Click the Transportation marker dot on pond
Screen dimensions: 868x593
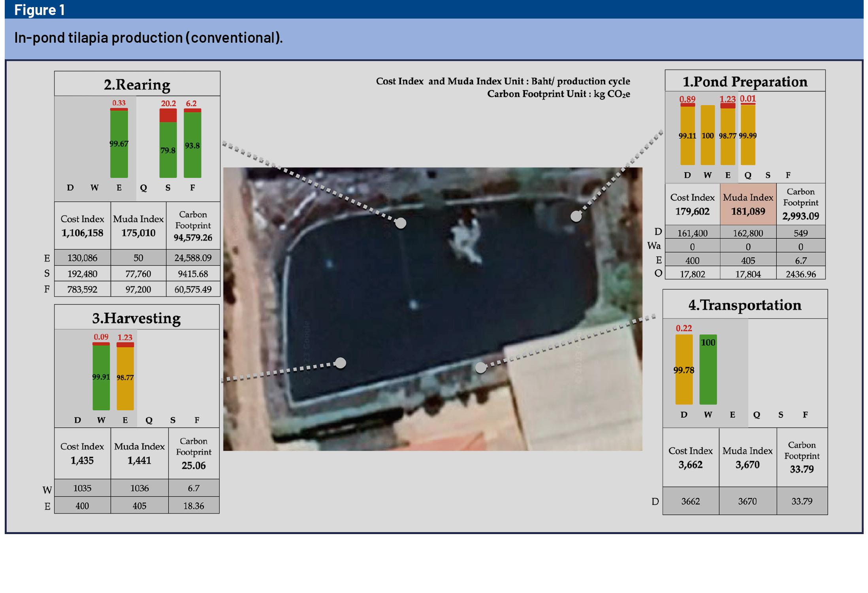(x=480, y=368)
